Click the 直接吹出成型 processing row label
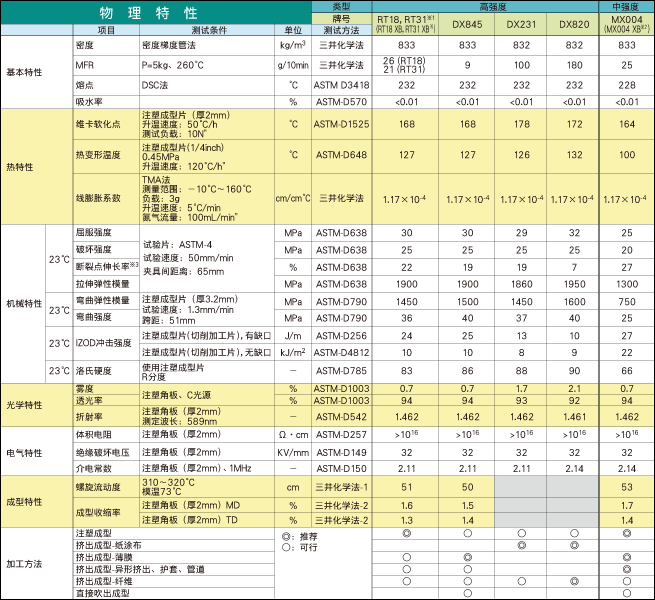Viewport: 655px width, 600px height. [103, 593]
